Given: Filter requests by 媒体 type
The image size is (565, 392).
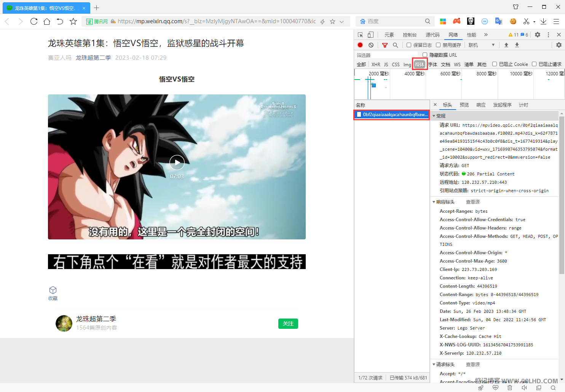Looking at the screenshot, I should 420,64.
